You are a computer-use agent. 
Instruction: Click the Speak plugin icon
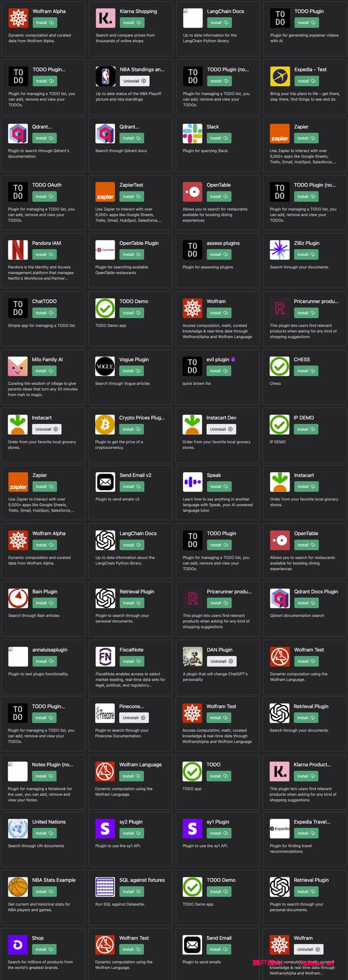pos(192,482)
